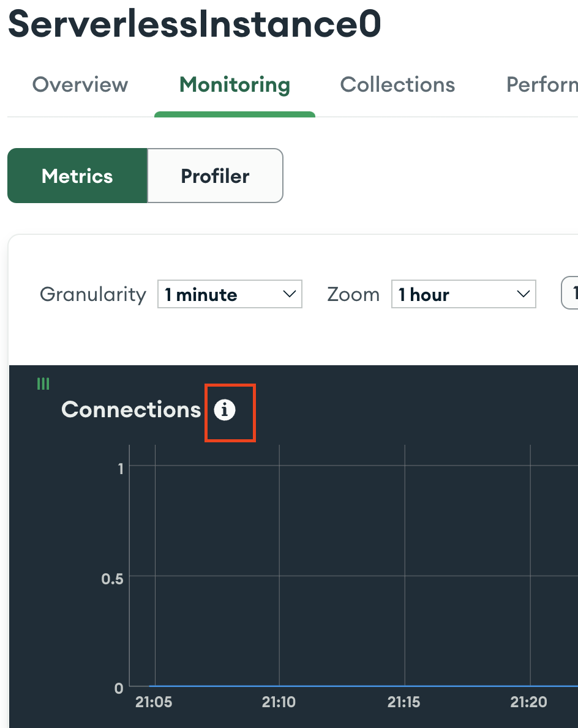Select the Monitoring tab
Screen dimensions: 578x728
(x=235, y=84)
